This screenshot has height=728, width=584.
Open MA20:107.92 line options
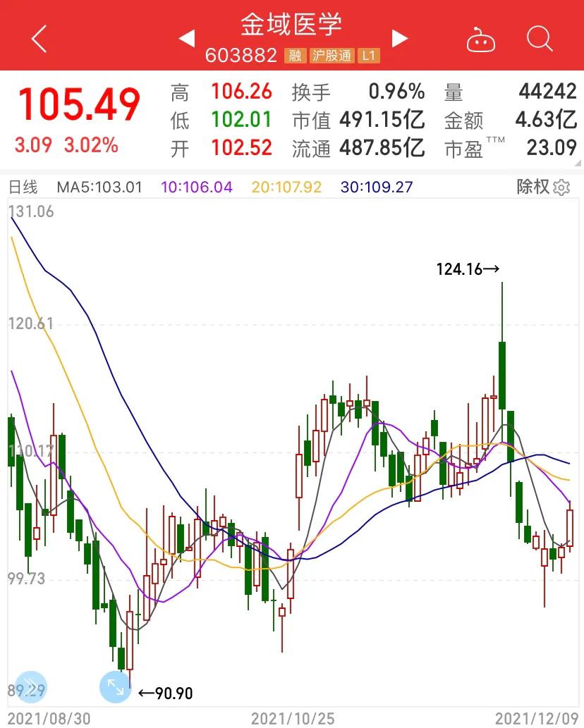point(285,187)
